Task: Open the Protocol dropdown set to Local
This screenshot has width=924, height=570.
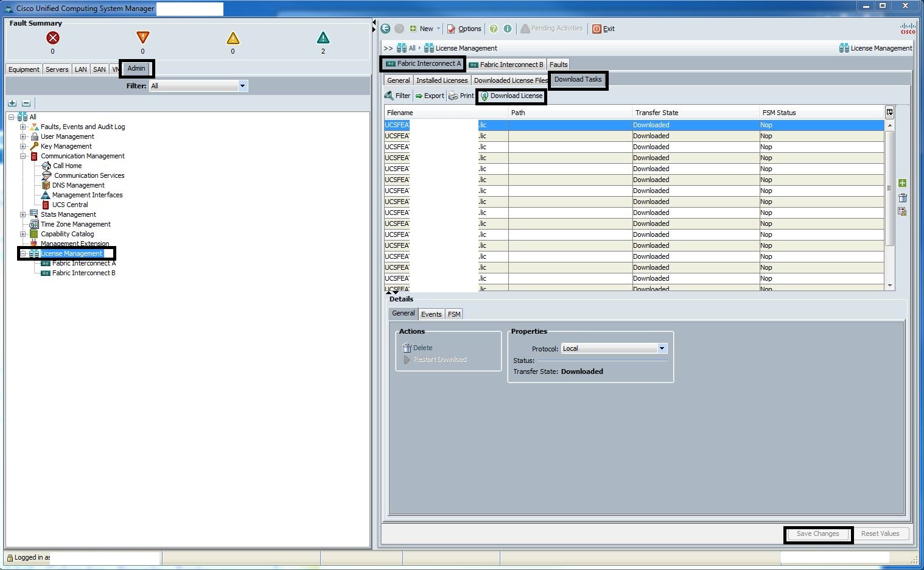Action: tap(614, 348)
